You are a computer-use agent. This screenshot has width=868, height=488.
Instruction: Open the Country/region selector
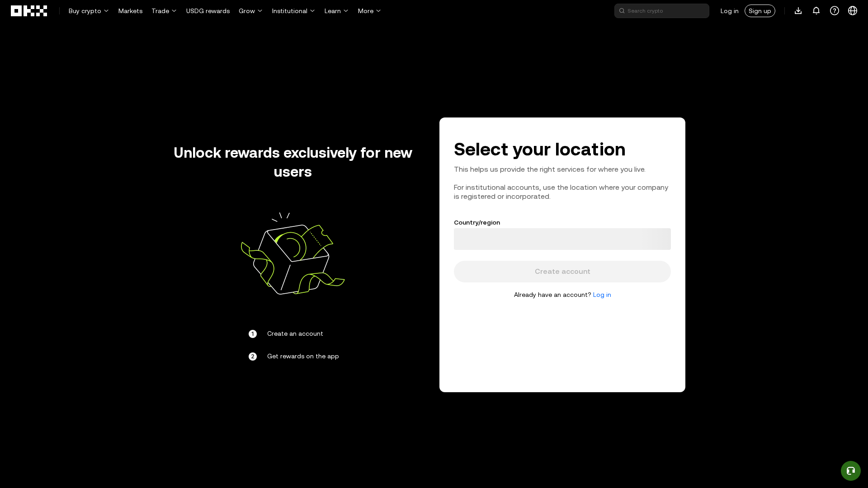(562, 239)
